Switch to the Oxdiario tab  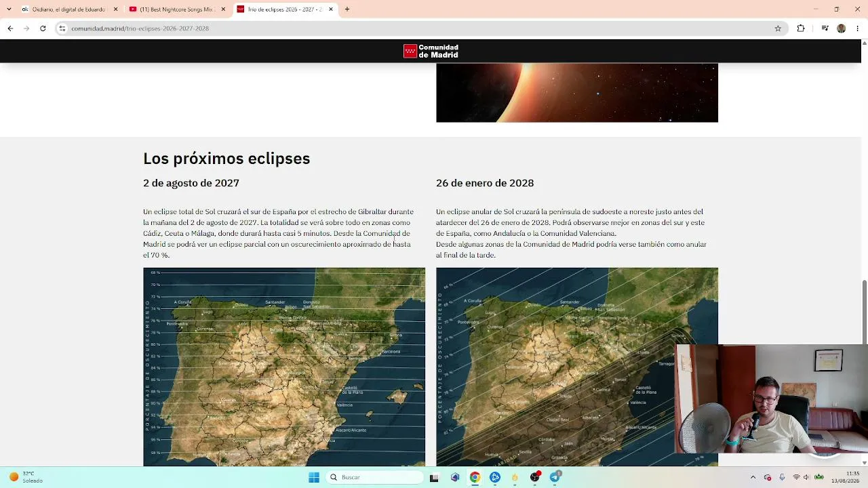coord(70,9)
